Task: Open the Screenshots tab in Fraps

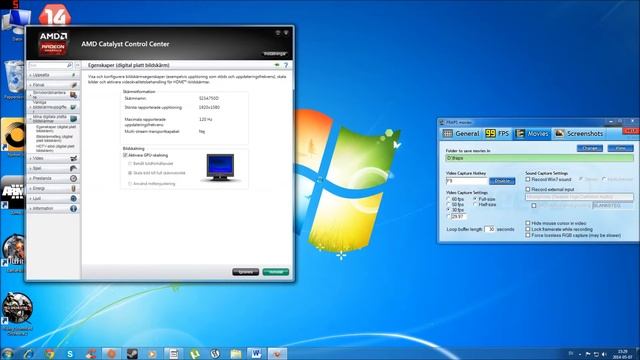Action: coord(579,133)
